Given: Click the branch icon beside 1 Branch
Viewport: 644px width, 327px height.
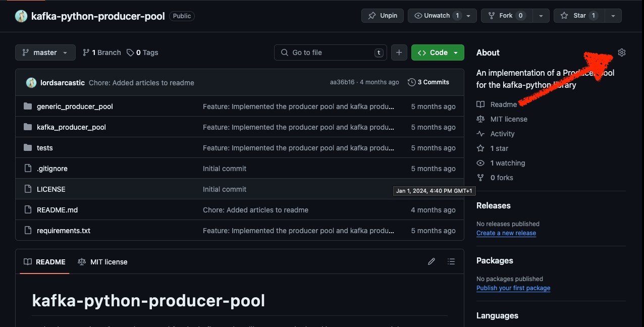Looking at the screenshot, I should (86, 52).
